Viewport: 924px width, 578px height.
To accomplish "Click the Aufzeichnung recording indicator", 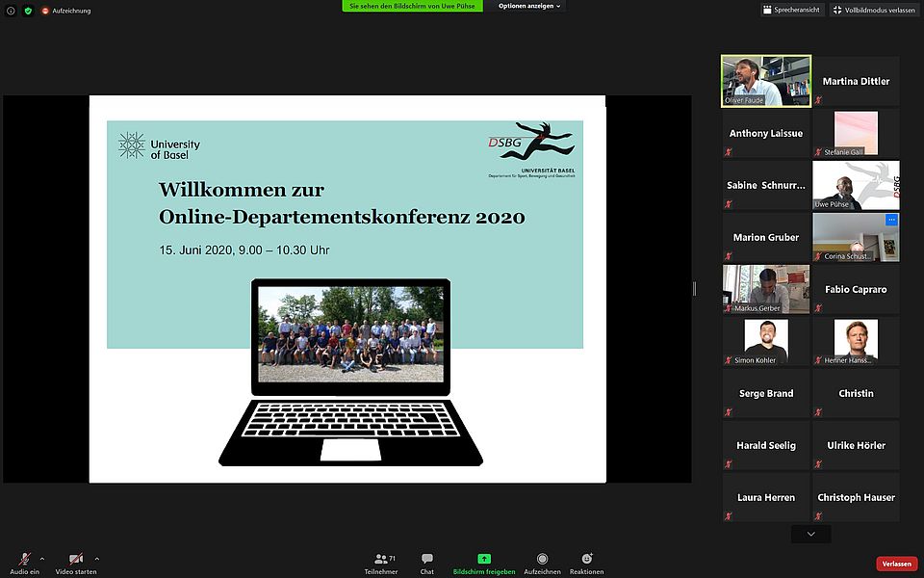I will tap(66, 10).
